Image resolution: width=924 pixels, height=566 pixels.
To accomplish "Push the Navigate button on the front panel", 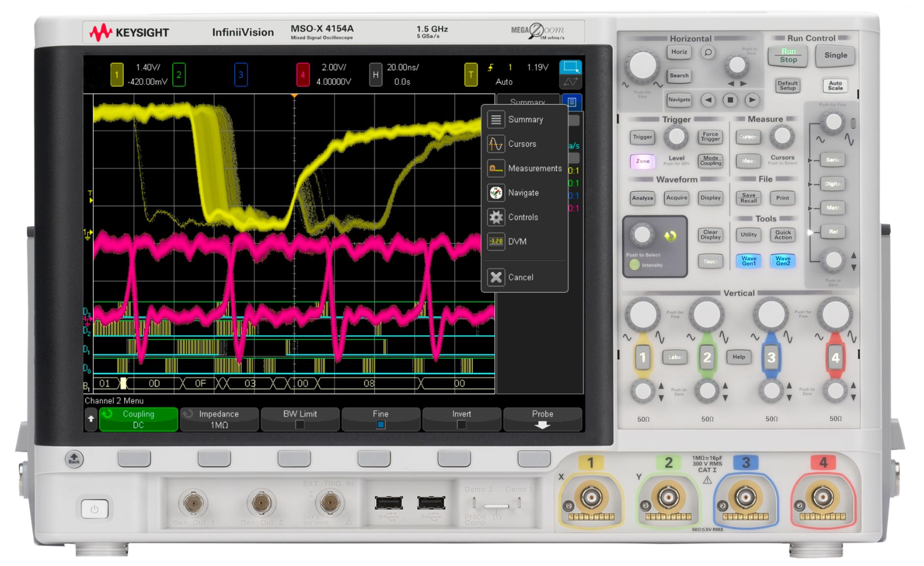I will (x=679, y=100).
